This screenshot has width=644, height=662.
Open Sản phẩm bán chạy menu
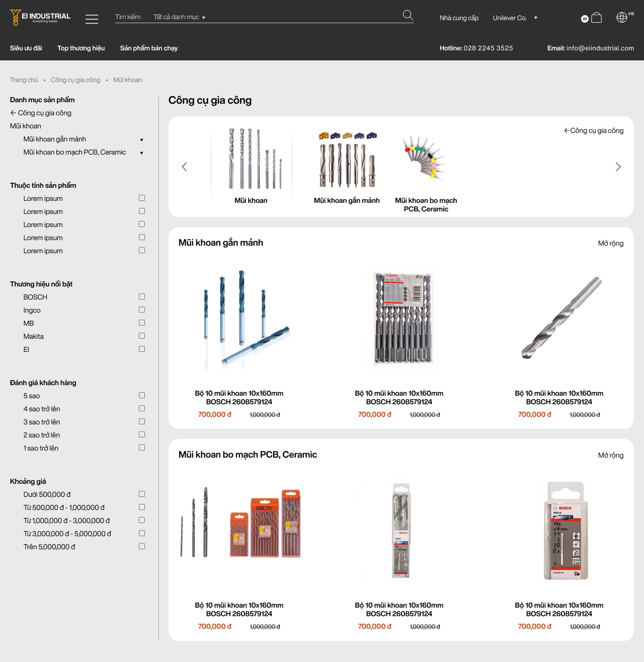click(149, 48)
